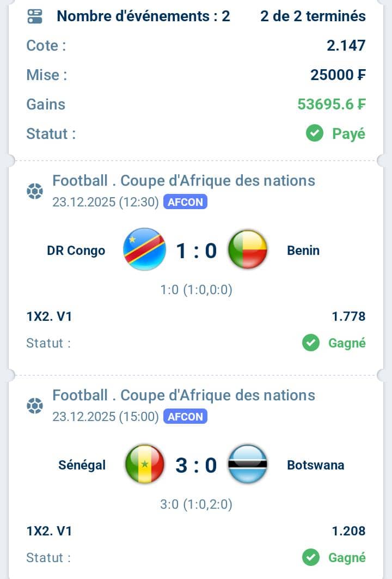This screenshot has width=392, height=579.
Task: Click the green Payé checkmark icon
Action: pos(315,133)
